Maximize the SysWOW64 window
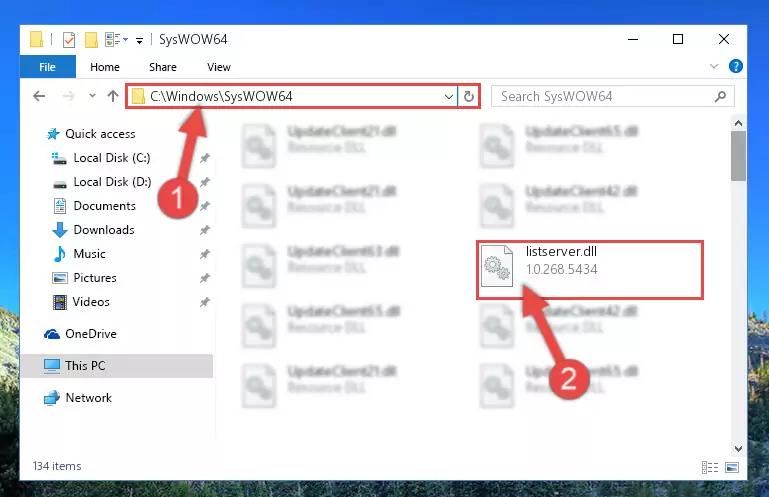Screen dimensions: 769x497 [678, 39]
